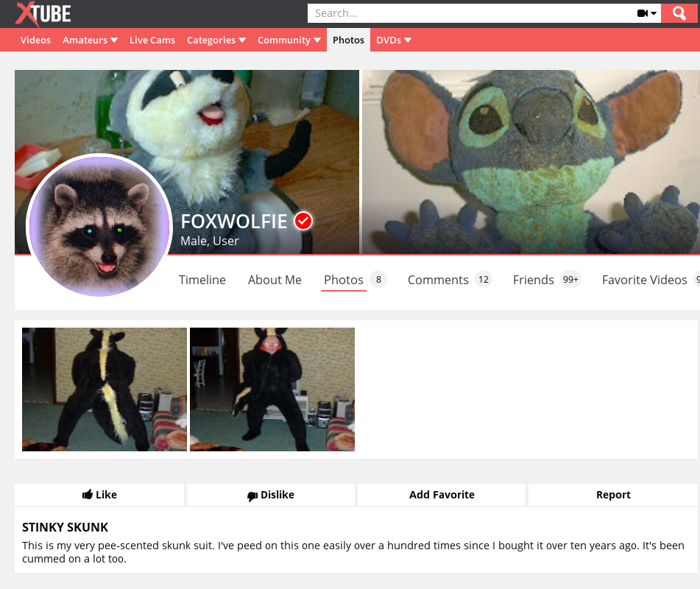Click the red verified check badge
700x589 pixels.
[303, 221]
